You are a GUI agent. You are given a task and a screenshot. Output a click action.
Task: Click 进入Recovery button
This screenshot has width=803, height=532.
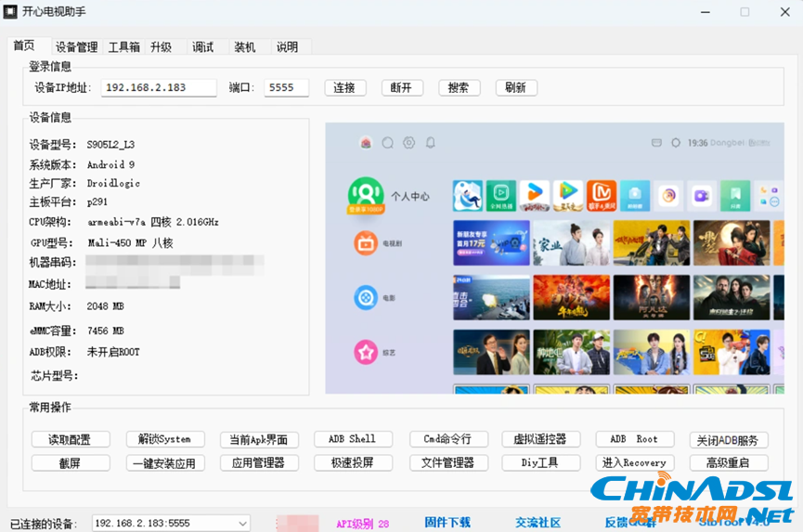tap(635, 463)
